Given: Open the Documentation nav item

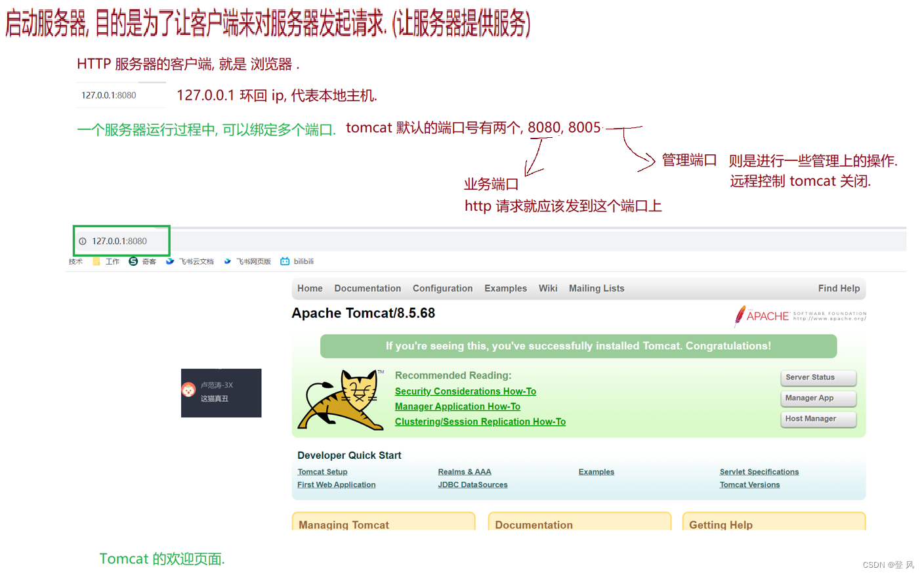Looking at the screenshot, I should point(367,288).
